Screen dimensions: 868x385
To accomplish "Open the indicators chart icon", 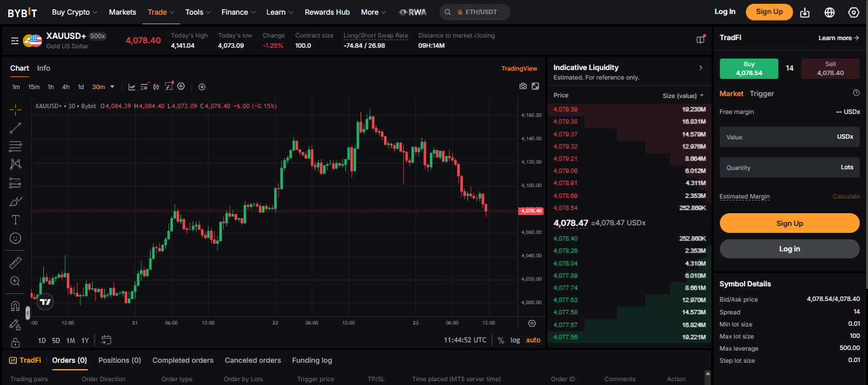I will (132, 87).
